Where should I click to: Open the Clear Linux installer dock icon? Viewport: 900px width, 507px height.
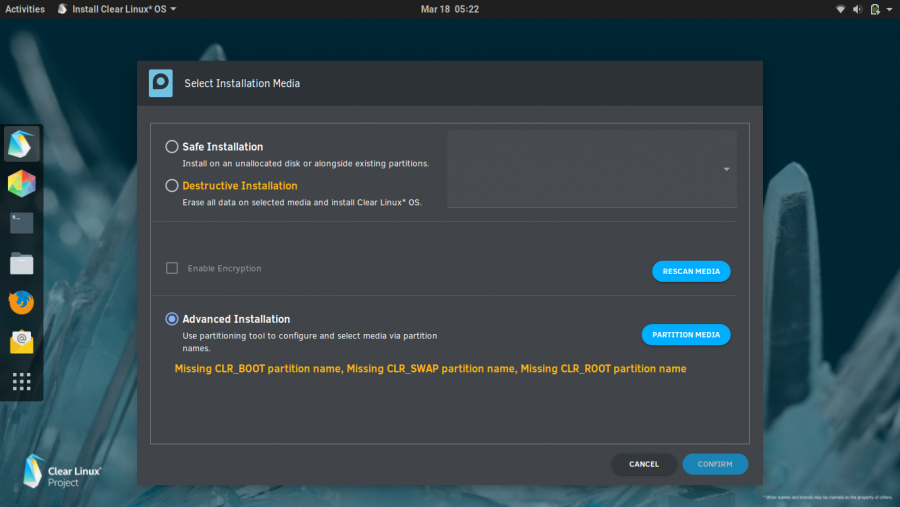pyautogui.click(x=22, y=144)
